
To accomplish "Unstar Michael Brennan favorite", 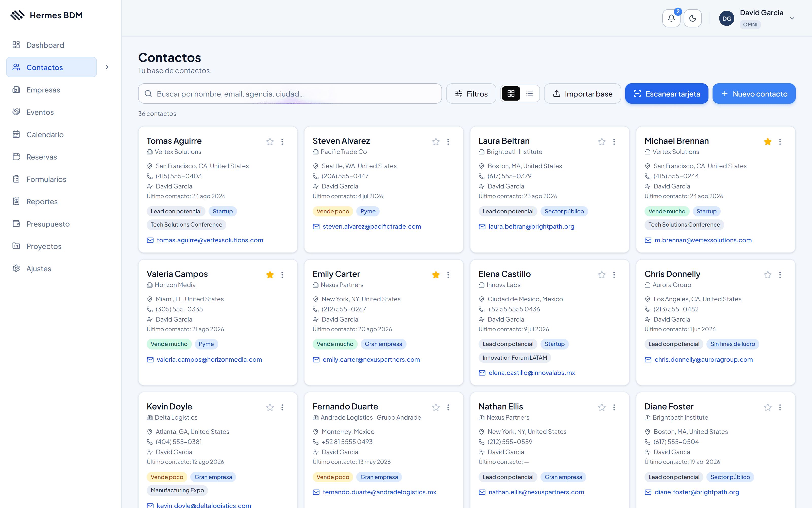I will tap(767, 141).
